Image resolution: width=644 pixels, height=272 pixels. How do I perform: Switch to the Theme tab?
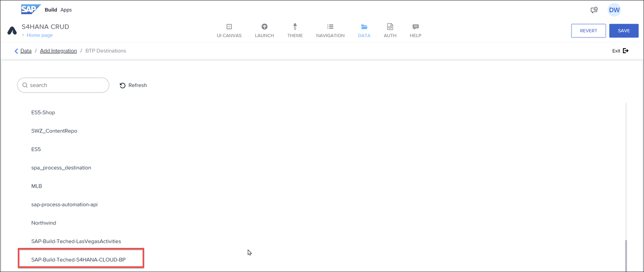click(295, 31)
